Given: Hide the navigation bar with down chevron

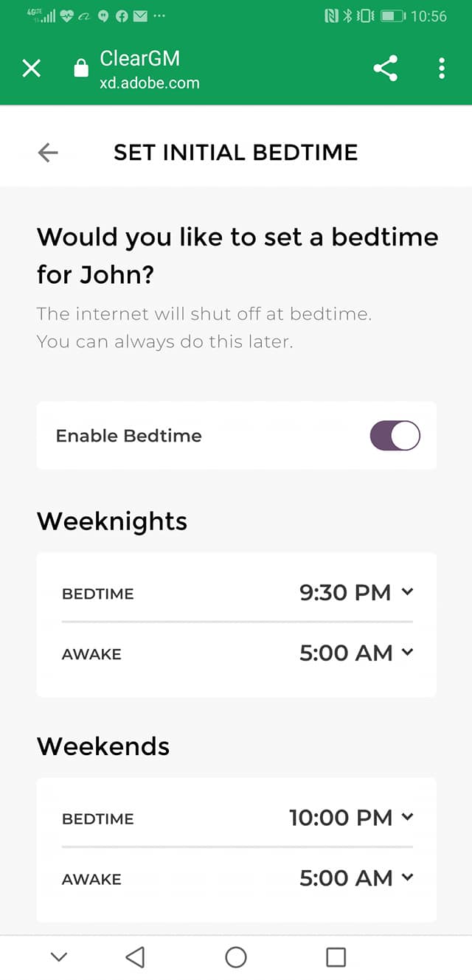Looking at the screenshot, I should coord(59,957).
